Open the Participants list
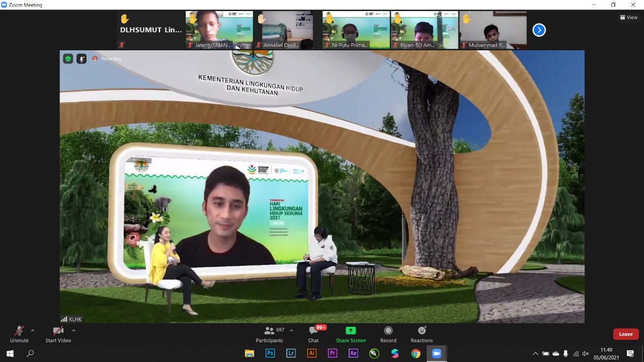Screen dimensions: 644x362 [270, 334]
